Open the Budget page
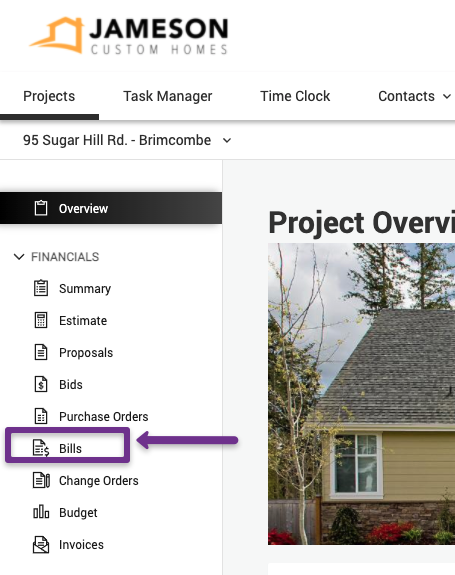Screen dimensions: 455x575 (78, 513)
